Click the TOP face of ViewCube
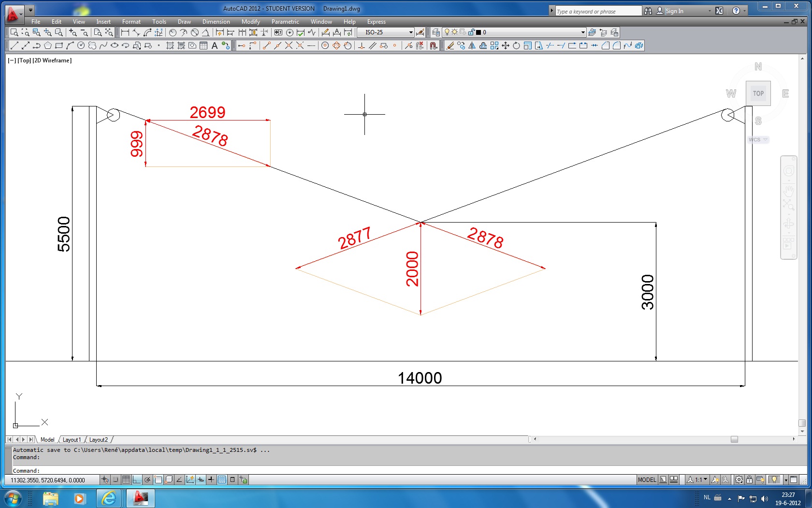 tap(758, 93)
